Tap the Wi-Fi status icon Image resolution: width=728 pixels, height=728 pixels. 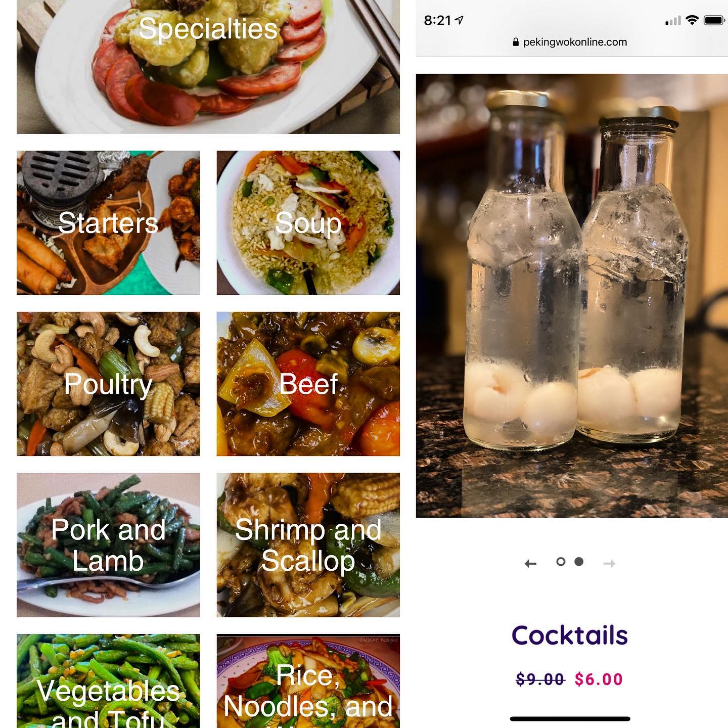click(692, 20)
